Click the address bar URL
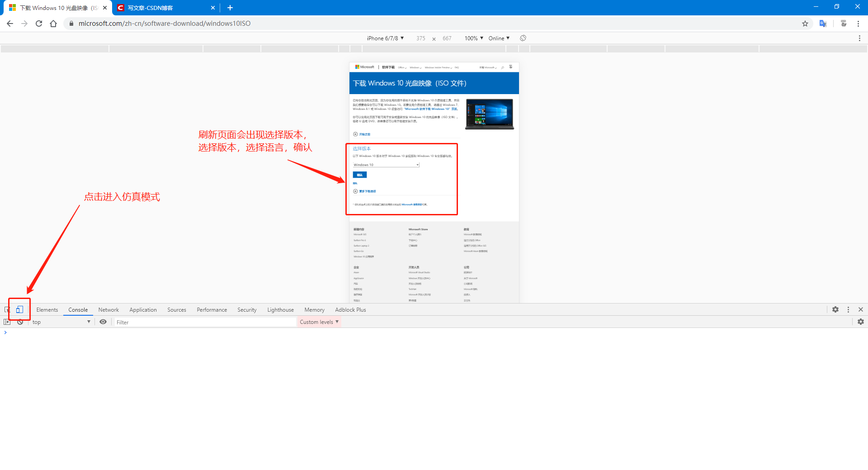 tap(165, 24)
